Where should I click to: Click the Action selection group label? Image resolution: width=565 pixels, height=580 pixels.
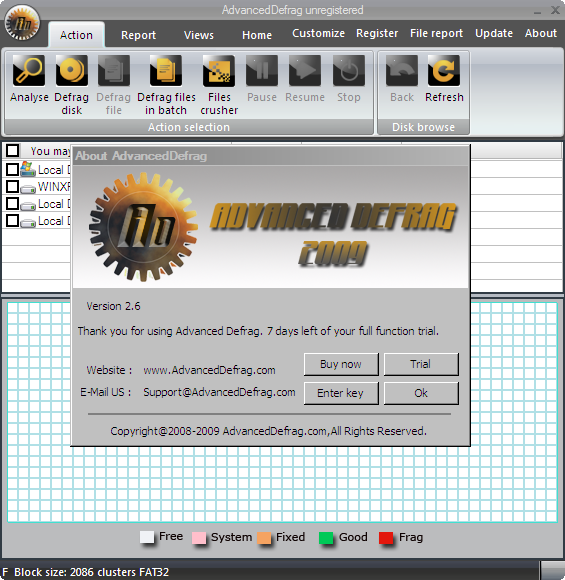[x=189, y=127]
